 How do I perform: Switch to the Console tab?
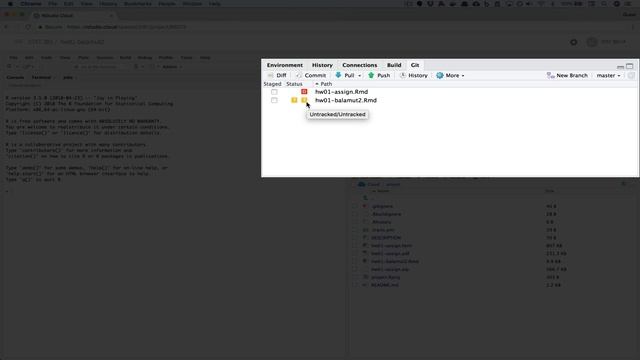click(x=15, y=78)
